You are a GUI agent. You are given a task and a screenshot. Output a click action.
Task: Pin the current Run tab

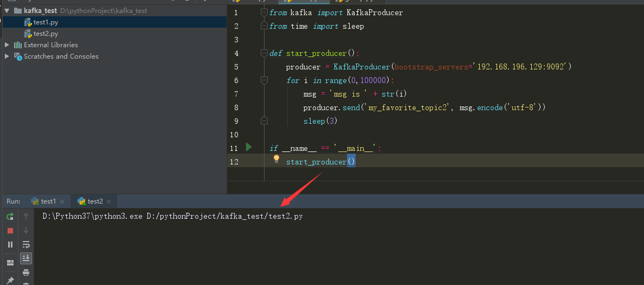pyautogui.click(x=10, y=280)
